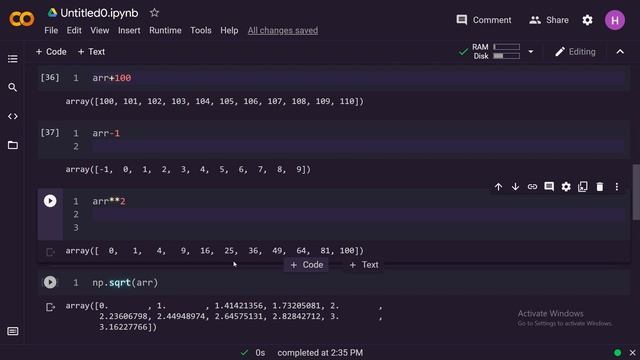The height and width of the screenshot is (360, 640).
Task: Move cell down with arrow icon
Action: point(516,187)
